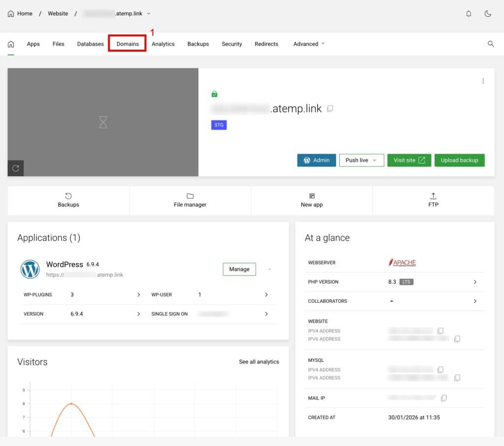This screenshot has width=504, height=446.
Task: Open the three-dot site options menu
Action: pos(483,81)
